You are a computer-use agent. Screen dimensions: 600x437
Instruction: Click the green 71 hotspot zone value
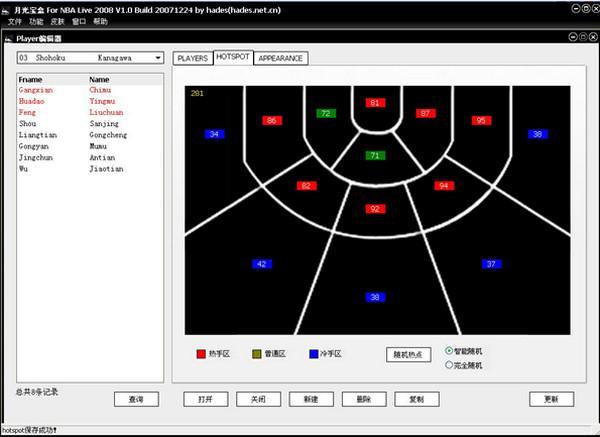coord(375,156)
